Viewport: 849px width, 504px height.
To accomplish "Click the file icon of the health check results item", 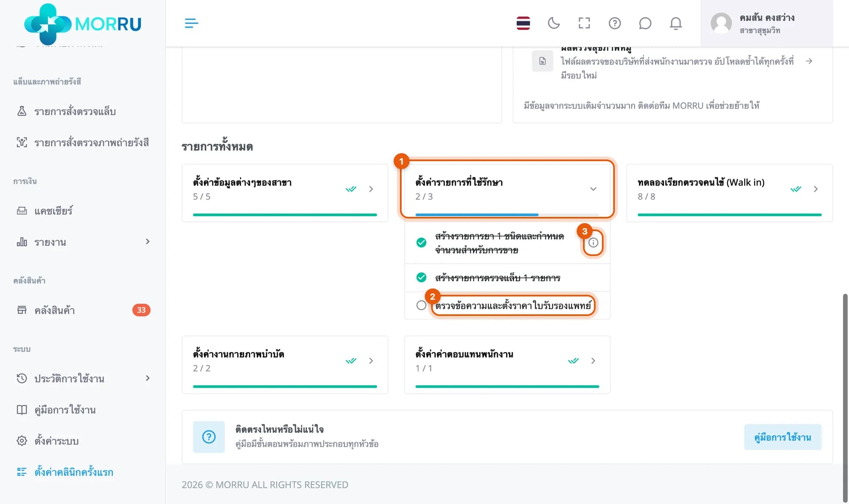I will tap(543, 61).
